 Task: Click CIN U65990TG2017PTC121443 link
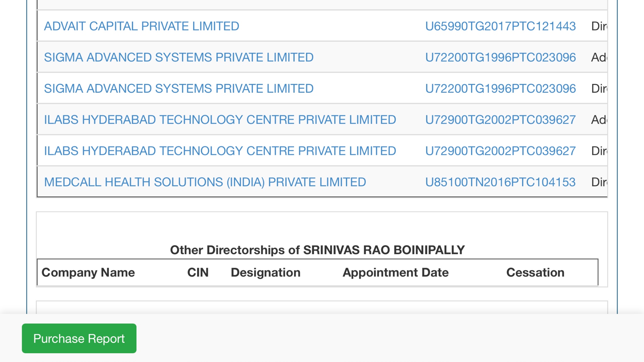(500, 26)
